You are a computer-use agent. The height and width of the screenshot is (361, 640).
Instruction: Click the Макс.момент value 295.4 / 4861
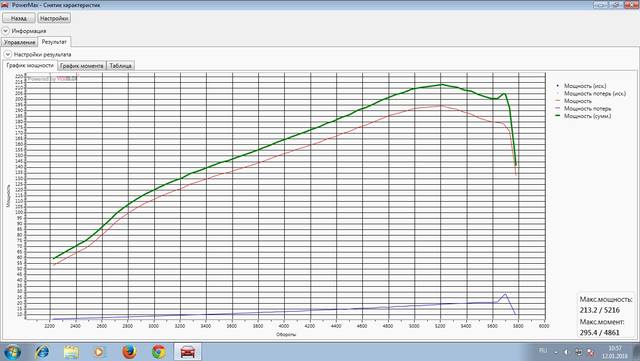coord(600,332)
